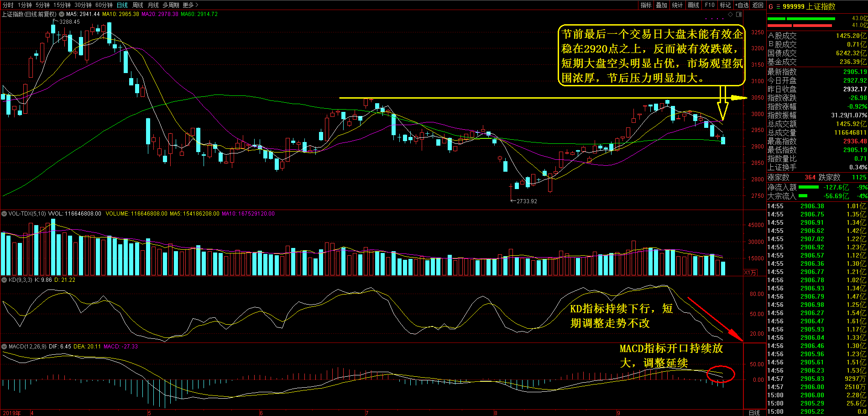Screen dimensions: 868x416
Task: Select the 5分钟 period tab
Action: (x=42, y=5)
